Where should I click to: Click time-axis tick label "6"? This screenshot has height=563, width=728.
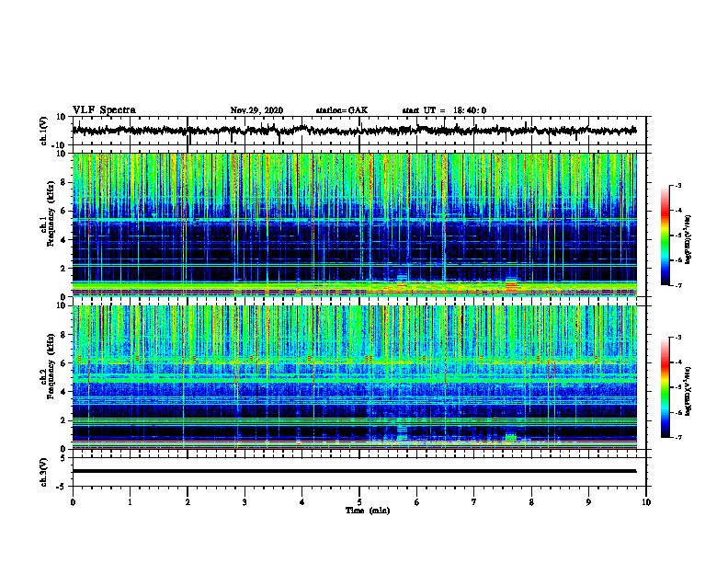(x=417, y=502)
